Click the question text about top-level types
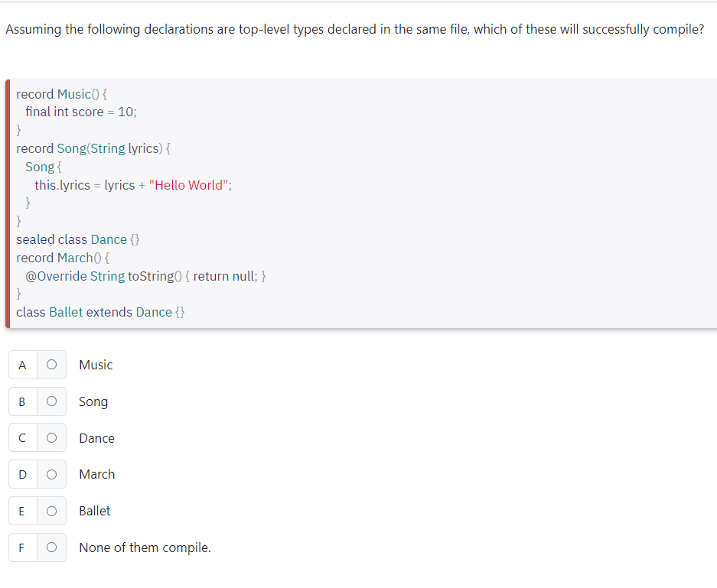The height and width of the screenshot is (588, 717). (x=354, y=29)
